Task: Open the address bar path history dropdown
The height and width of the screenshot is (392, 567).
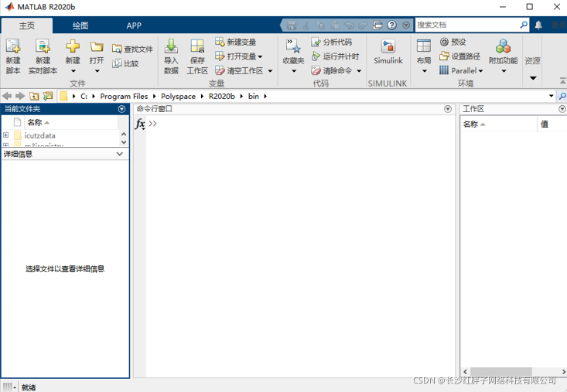Action: [x=551, y=96]
